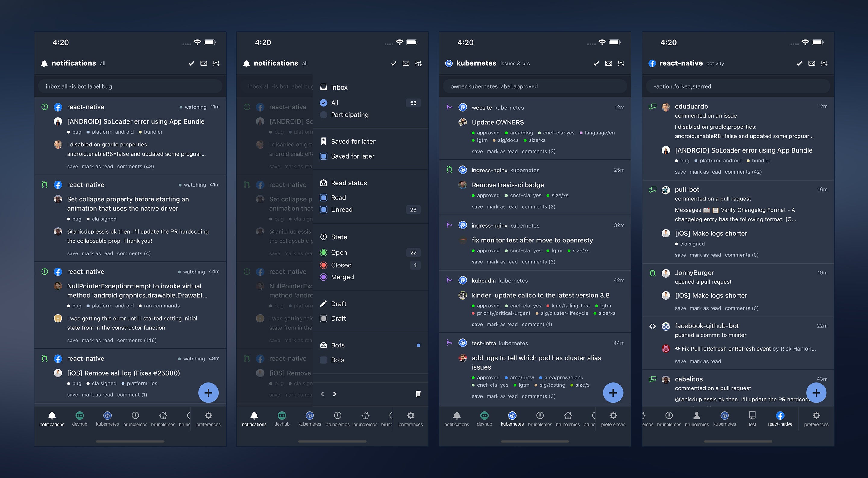Screen dimensions: 868x478
Task: Click issue icon beside SoLoader error notification
Action: coord(45,107)
